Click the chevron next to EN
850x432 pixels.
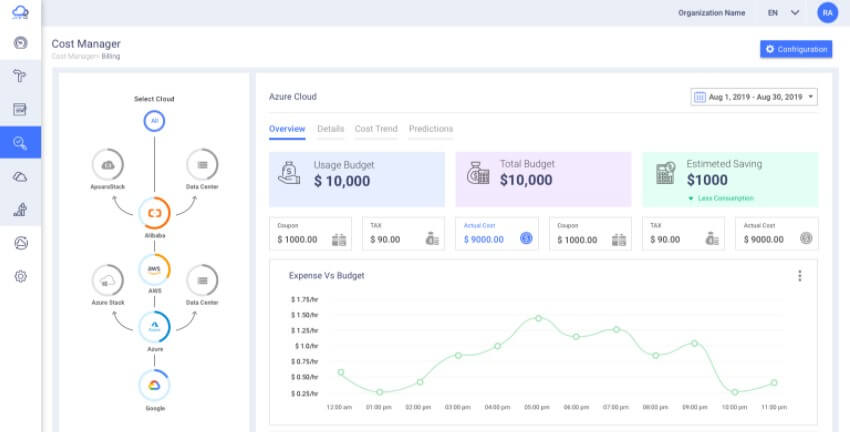point(795,12)
